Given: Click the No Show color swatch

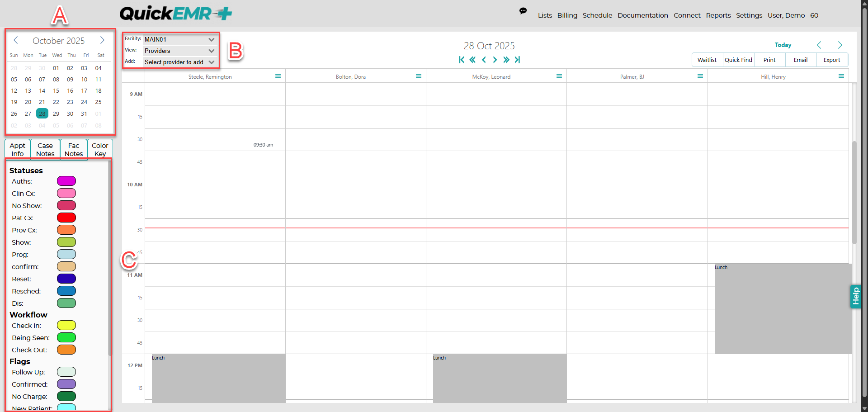Looking at the screenshot, I should (x=66, y=205).
